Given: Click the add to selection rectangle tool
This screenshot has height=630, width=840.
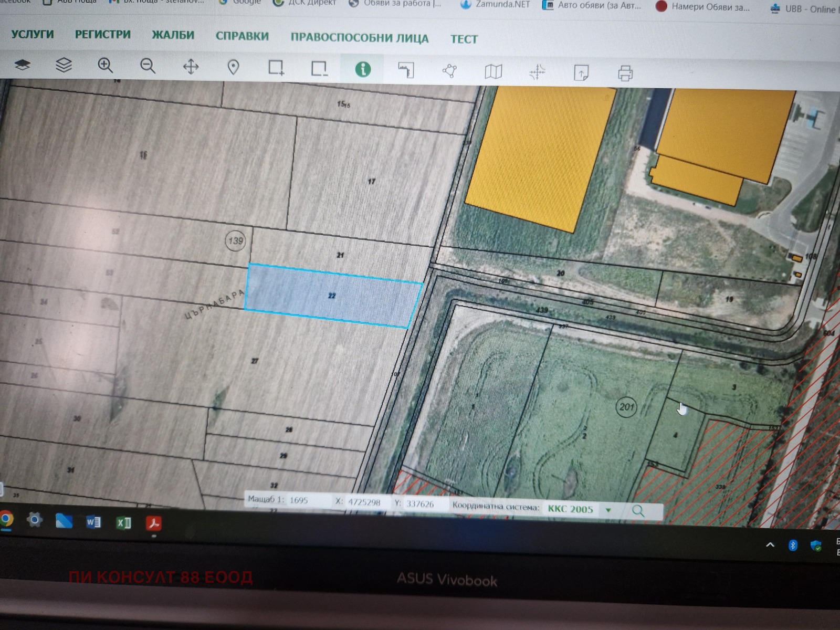Looking at the screenshot, I should [276, 68].
